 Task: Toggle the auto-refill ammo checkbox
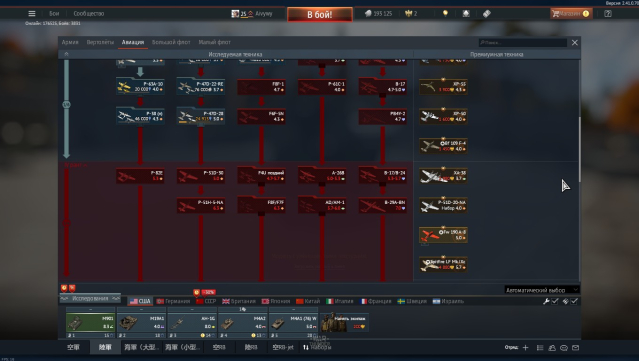(574, 301)
